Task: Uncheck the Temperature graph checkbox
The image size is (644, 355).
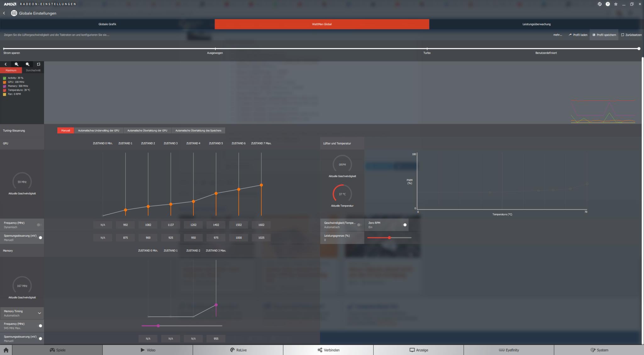Action: (x=4, y=90)
